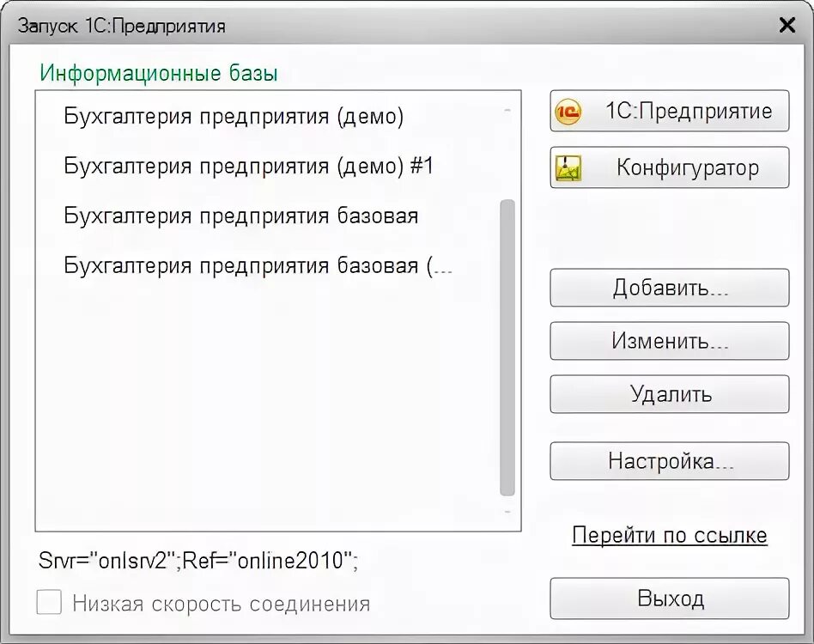This screenshot has height=644, width=814.
Task: Click the Выход button
Action: [x=669, y=598]
